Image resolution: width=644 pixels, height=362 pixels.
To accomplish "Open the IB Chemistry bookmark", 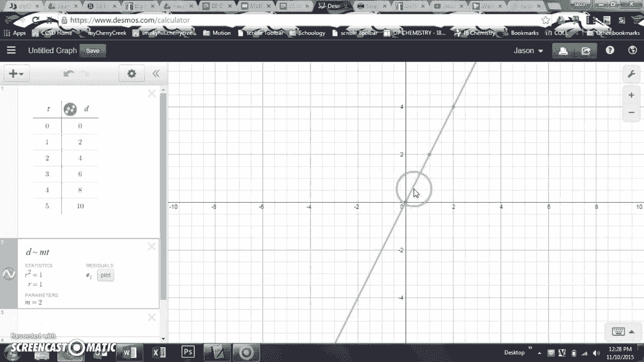I will [x=475, y=33].
